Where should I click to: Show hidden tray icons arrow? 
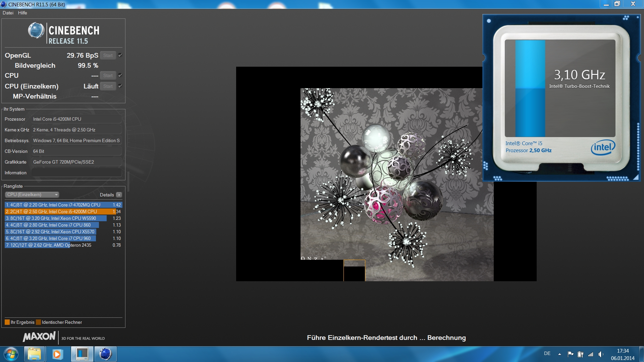point(559,354)
